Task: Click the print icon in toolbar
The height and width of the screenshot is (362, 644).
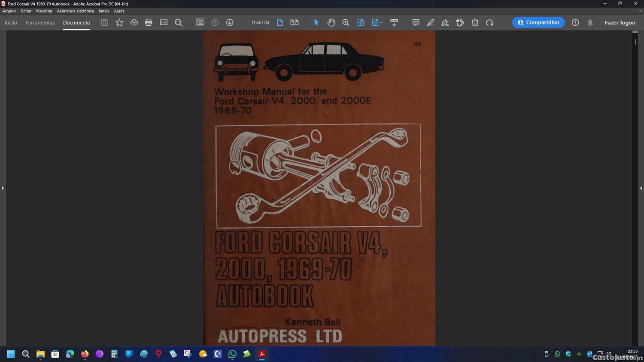Action: [x=149, y=23]
